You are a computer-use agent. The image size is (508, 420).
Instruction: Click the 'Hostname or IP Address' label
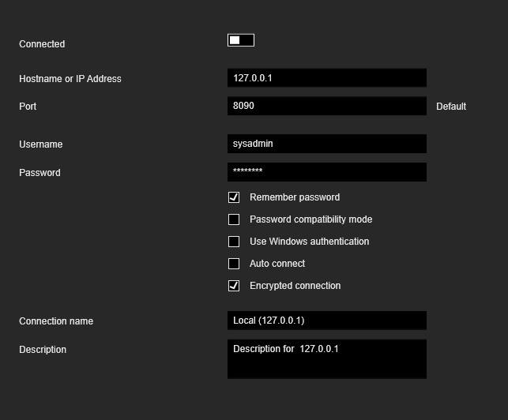coord(70,79)
